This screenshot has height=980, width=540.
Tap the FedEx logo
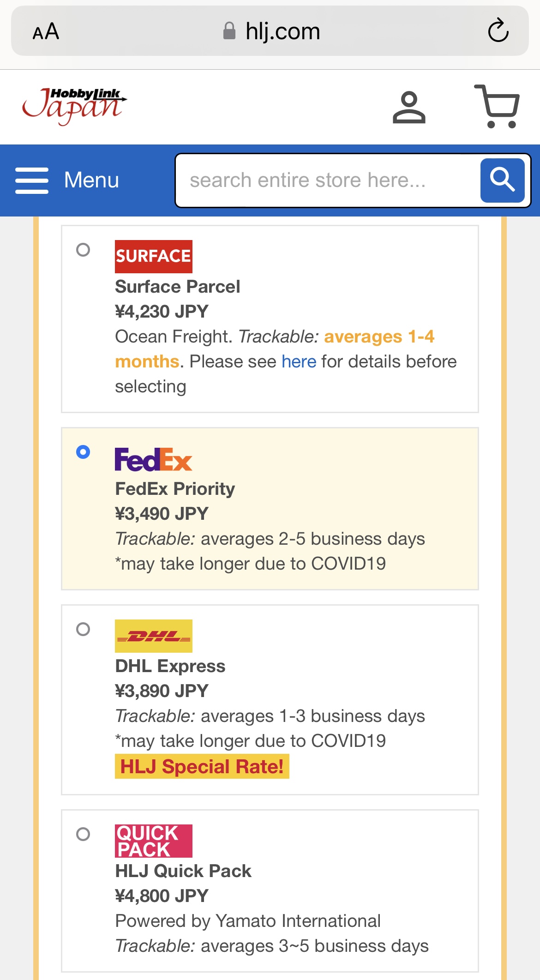153,459
